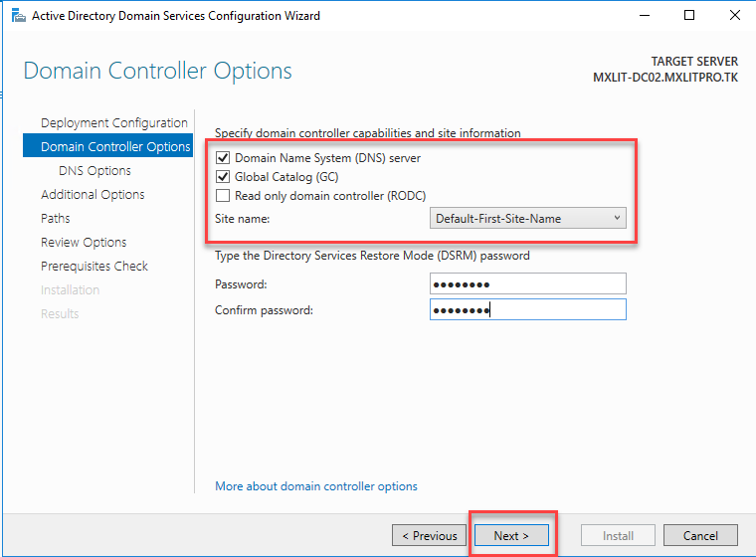Enable the Domain Name System (DNS) server checkbox
Screen dimensions: 756x557
pyautogui.click(x=223, y=158)
